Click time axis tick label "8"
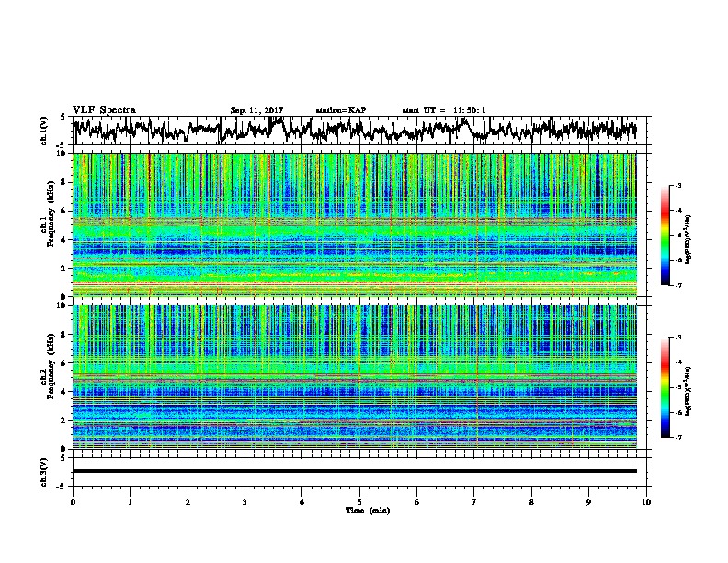728x563 pixels. pyautogui.click(x=531, y=502)
